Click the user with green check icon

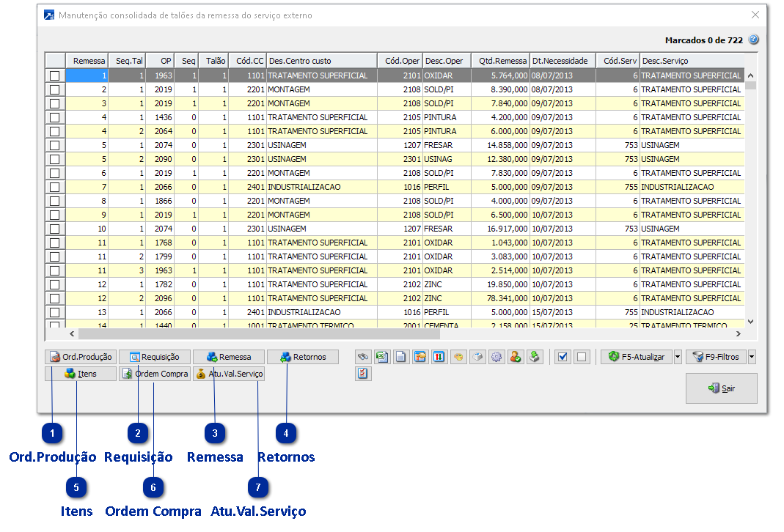click(516, 357)
